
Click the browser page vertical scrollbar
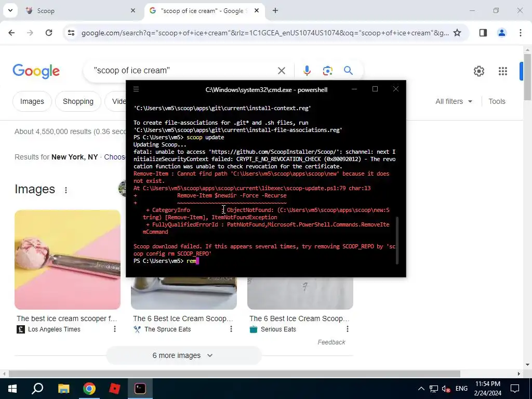pyautogui.click(x=527, y=77)
